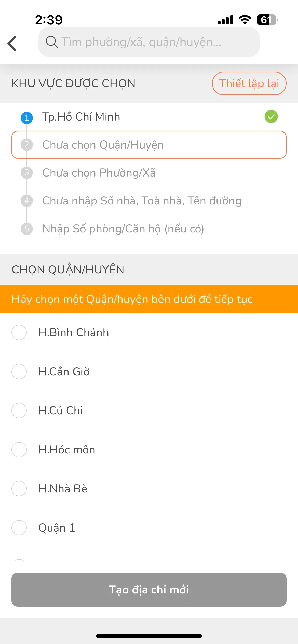Tap the step 3 number badge
Image resolution: width=298 pixels, height=644 pixels.
point(27,173)
